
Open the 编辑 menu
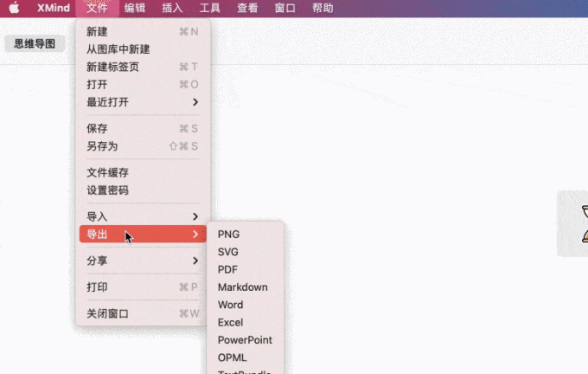pos(135,8)
